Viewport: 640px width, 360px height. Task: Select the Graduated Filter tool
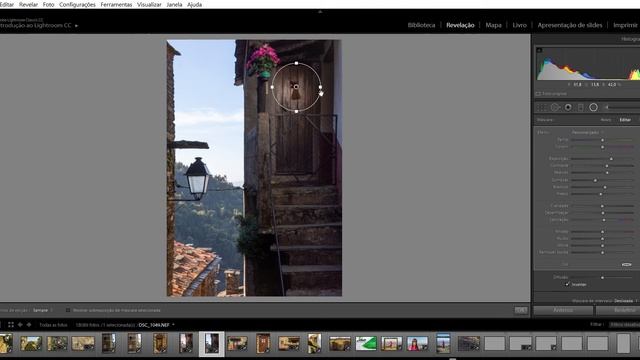coord(581,107)
